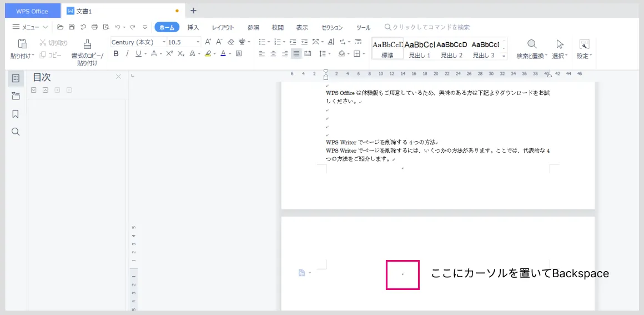Click the paragraph shading bucket

342,53
